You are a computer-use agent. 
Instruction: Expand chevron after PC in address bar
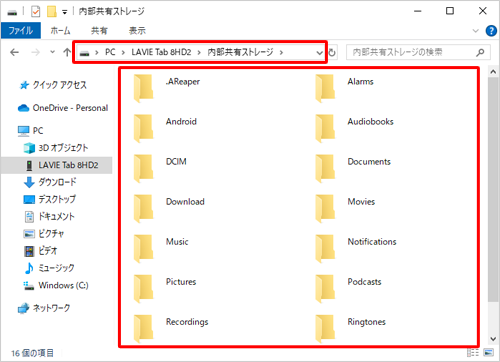point(123,53)
